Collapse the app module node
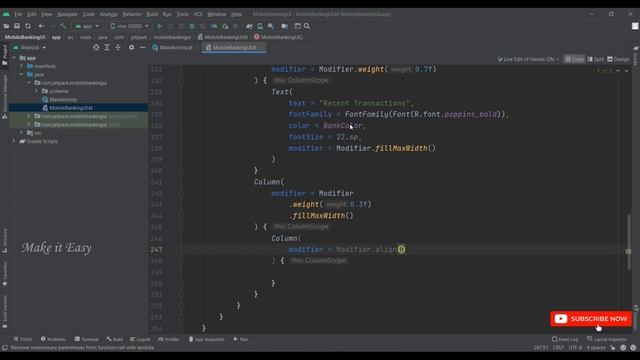640x360 pixels. click(14, 58)
